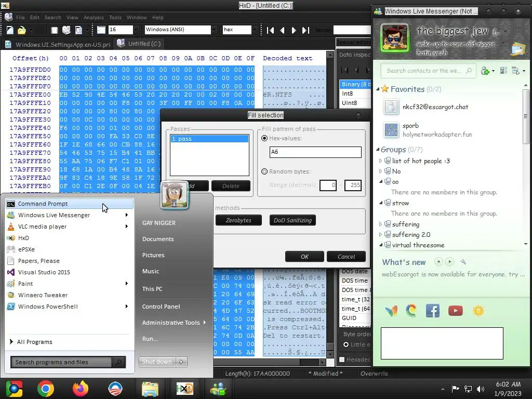The width and height of the screenshot is (532, 399).
Task: Click the yellow open-folder icon in HxD
Action: pos(22,30)
